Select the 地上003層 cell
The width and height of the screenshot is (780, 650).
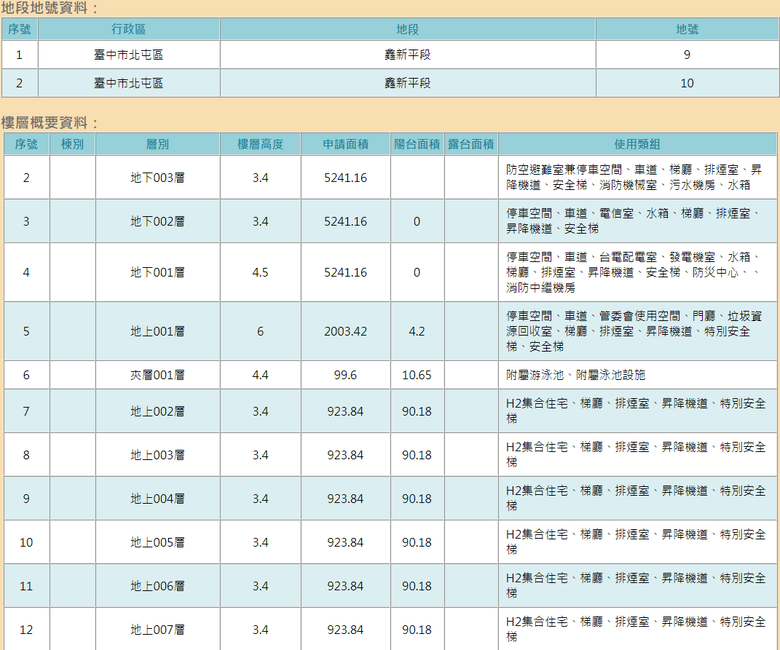(157, 455)
